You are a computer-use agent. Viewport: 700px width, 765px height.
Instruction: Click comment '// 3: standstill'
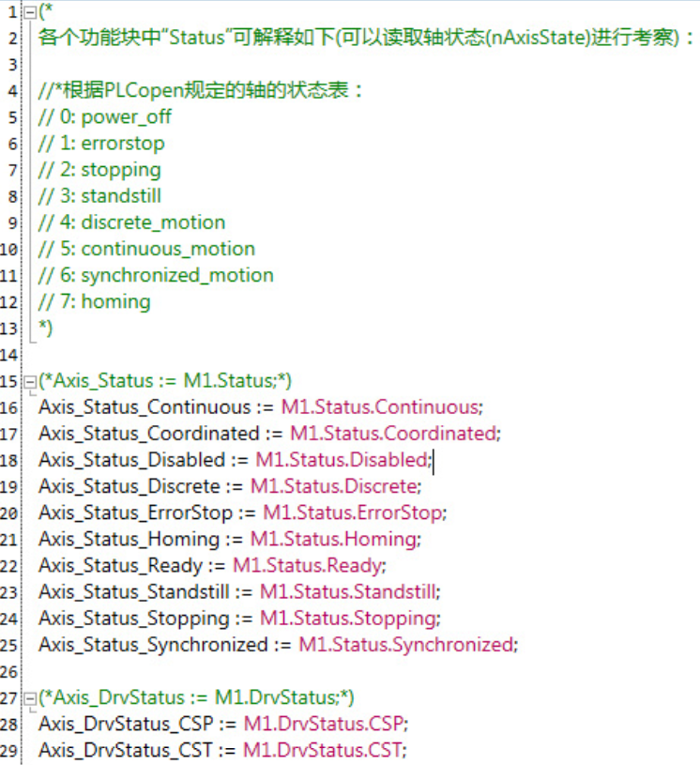pyautogui.click(x=99, y=196)
